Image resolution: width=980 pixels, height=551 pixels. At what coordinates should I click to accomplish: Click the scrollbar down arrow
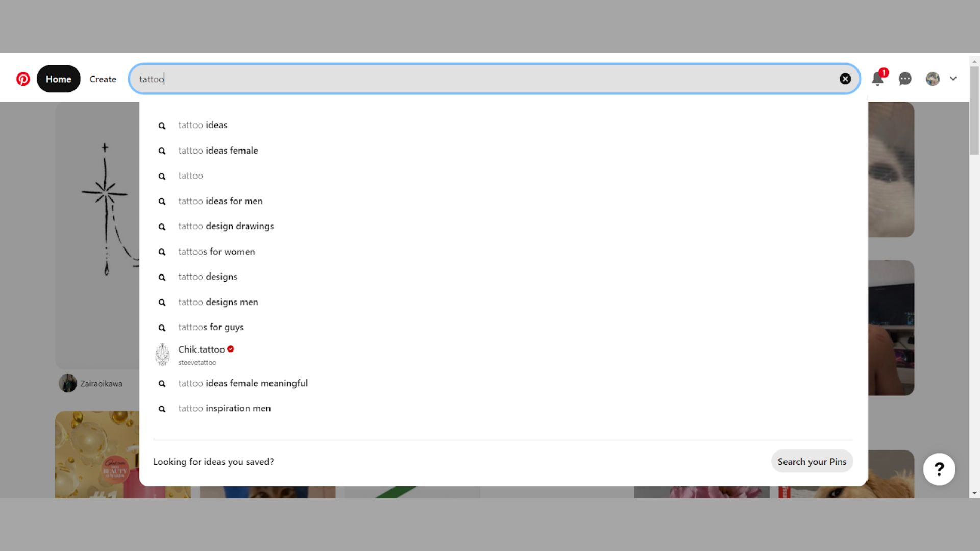(974, 493)
